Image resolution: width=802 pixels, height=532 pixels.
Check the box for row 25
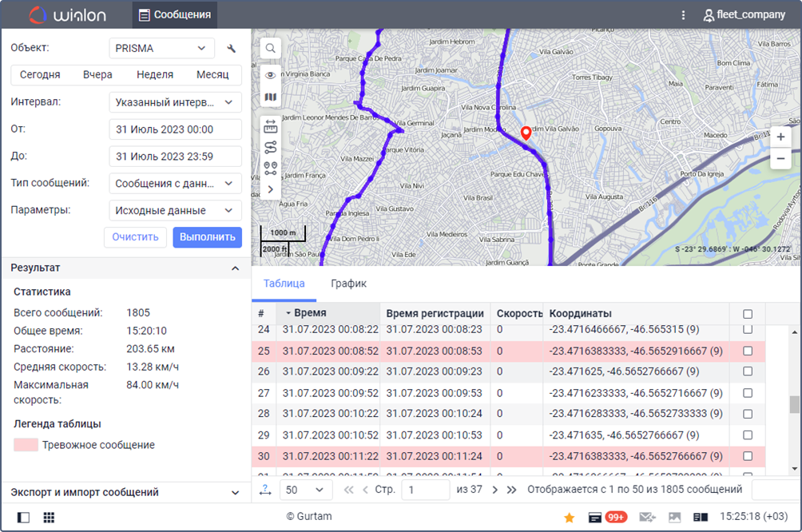(747, 351)
